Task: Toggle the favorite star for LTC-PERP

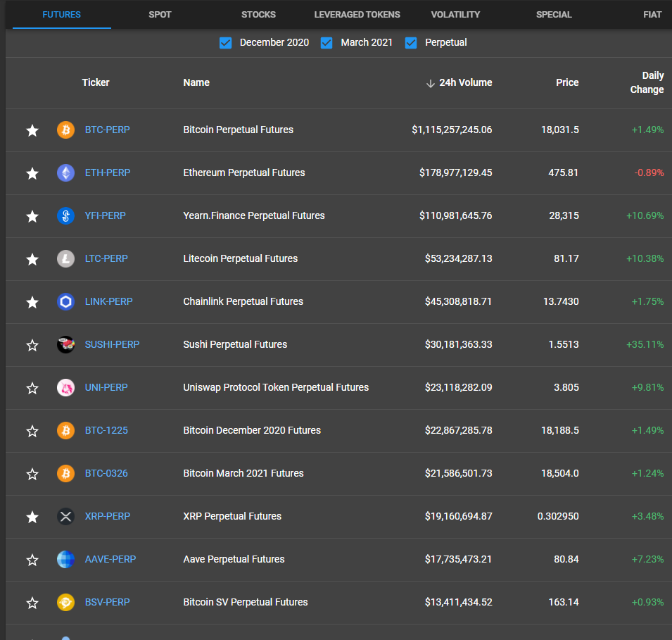Action: tap(32, 259)
